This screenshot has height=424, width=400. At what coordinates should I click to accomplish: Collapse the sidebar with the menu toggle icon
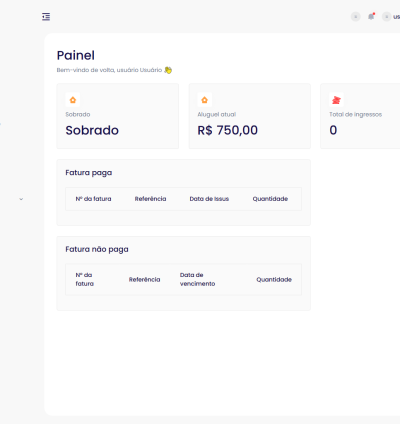(46, 17)
